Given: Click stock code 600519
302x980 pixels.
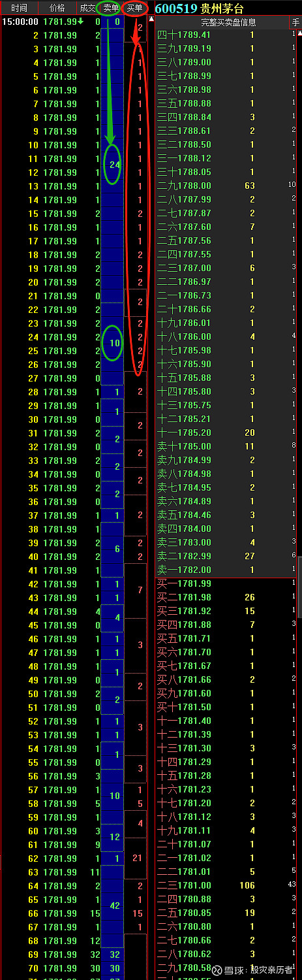Looking at the screenshot, I should click(x=176, y=8).
